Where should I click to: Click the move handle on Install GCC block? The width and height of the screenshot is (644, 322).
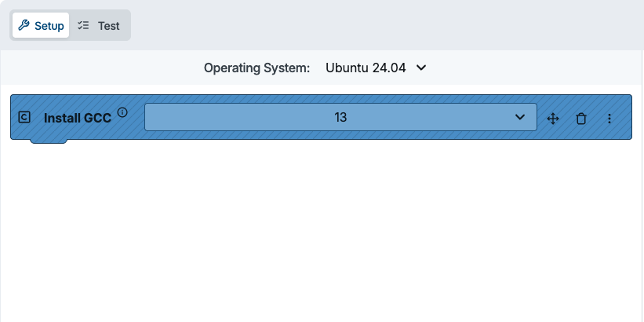[552, 119]
